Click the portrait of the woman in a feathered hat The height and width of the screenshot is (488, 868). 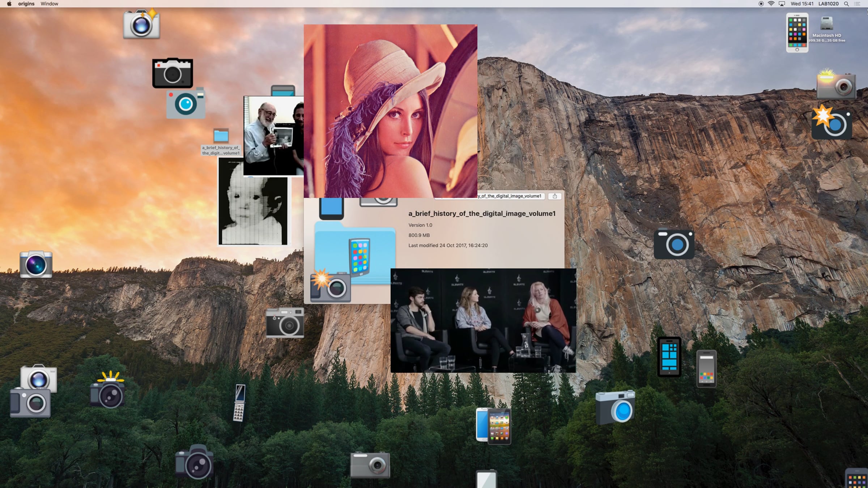(x=391, y=111)
